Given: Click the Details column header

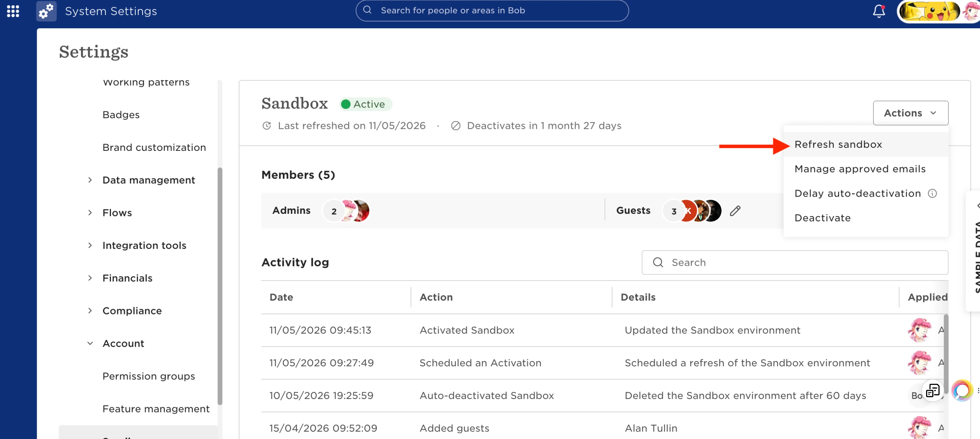Looking at the screenshot, I should pos(638,297).
